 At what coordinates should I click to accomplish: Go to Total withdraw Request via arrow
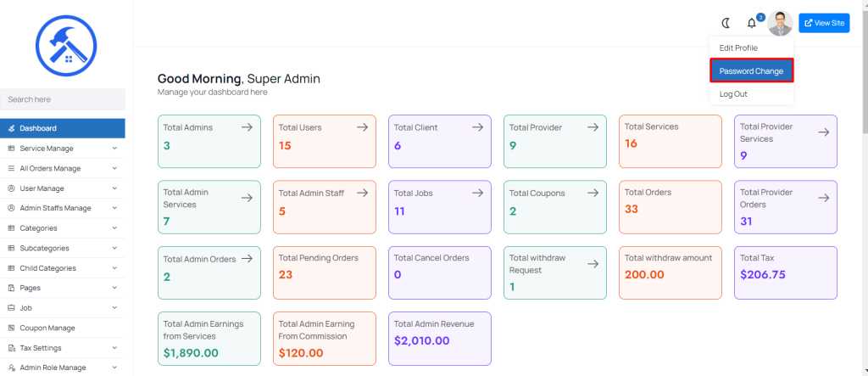coord(593,264)
